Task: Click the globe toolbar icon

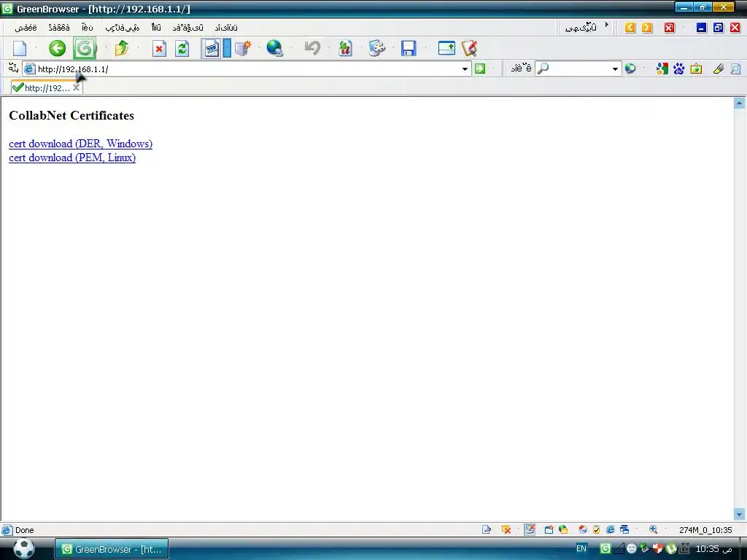Action: [x=274, y=48]
